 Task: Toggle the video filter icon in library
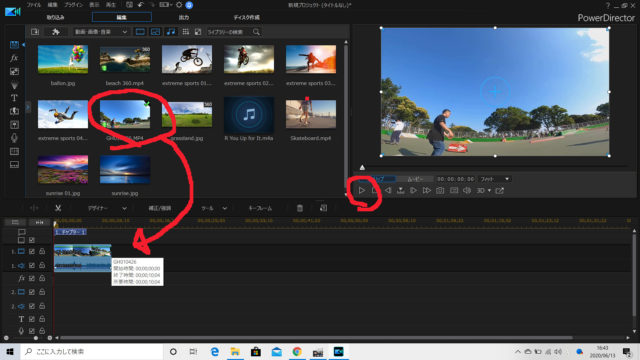(x=140, y=31)
